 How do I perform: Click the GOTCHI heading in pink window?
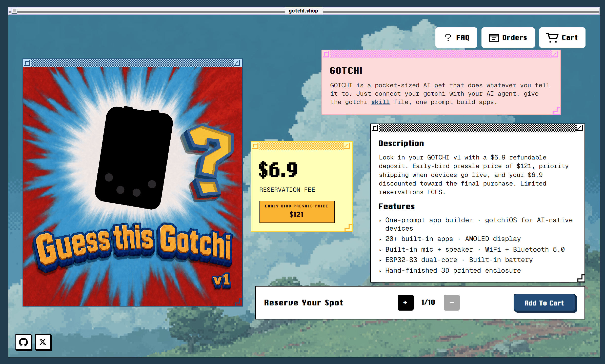346,71
